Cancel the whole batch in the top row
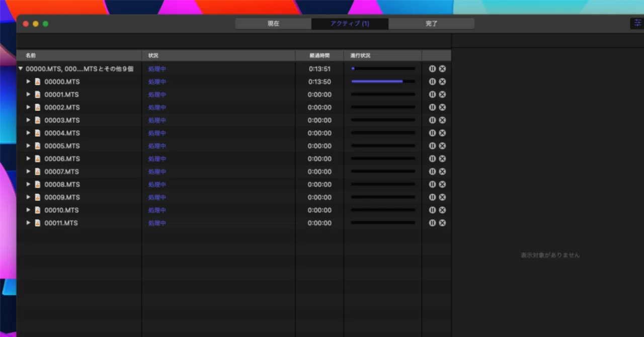The image size is (644, 337). pyautogui.click(x=442, y=69)
